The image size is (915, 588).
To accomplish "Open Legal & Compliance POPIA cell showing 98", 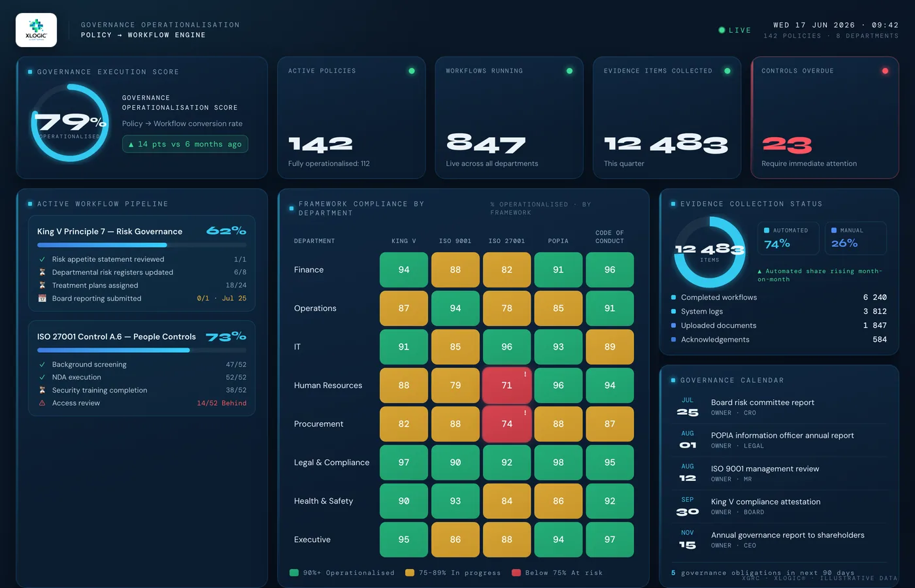I will tap(558, 463).
